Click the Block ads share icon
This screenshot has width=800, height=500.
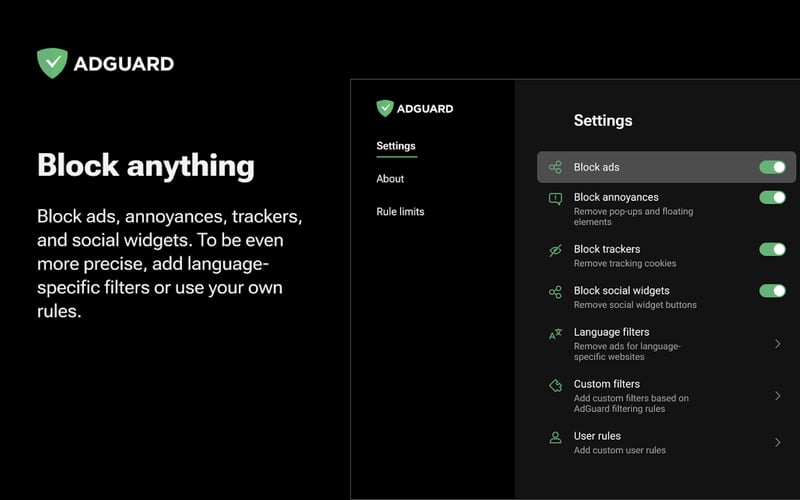[x=555, y=167]
